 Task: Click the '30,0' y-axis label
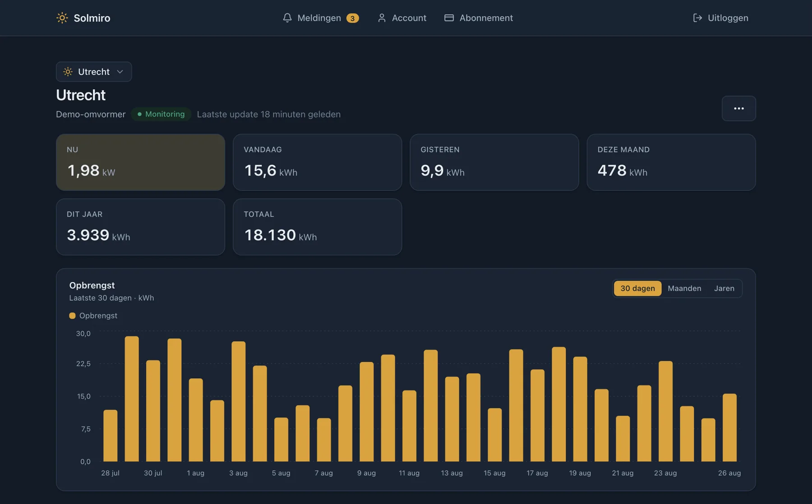pos(83,334)
